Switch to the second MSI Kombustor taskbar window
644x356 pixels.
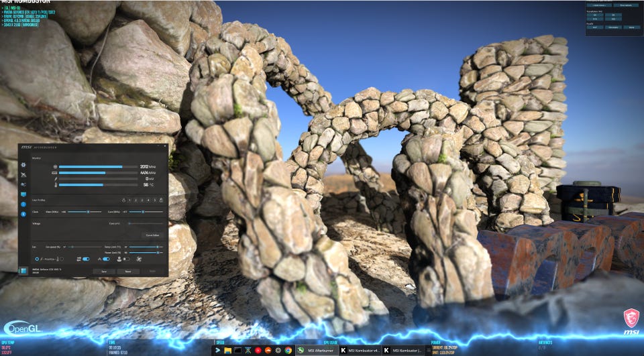403,350
